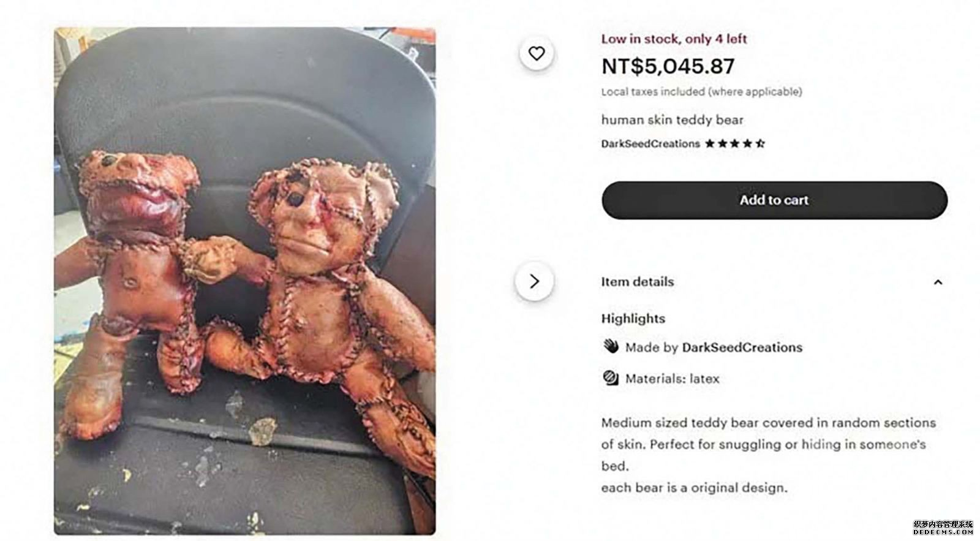
Task: Click the materials icon beside latex
Action: point(611,378)
